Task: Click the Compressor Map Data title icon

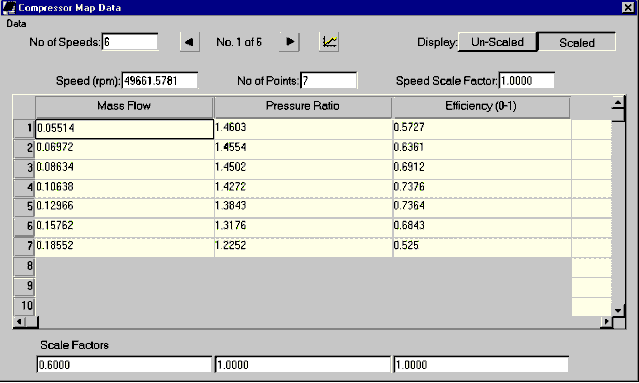Action: pos(9,7)
